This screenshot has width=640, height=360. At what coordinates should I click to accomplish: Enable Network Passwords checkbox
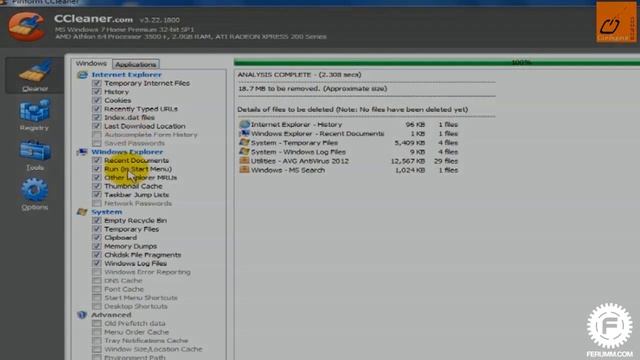tap(97, 203)
